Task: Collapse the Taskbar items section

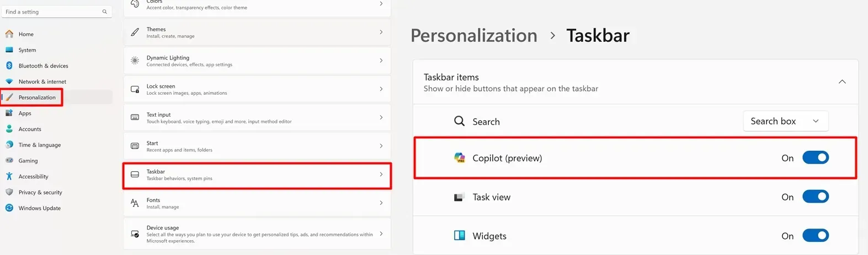Action: click(x=842, y=82)
